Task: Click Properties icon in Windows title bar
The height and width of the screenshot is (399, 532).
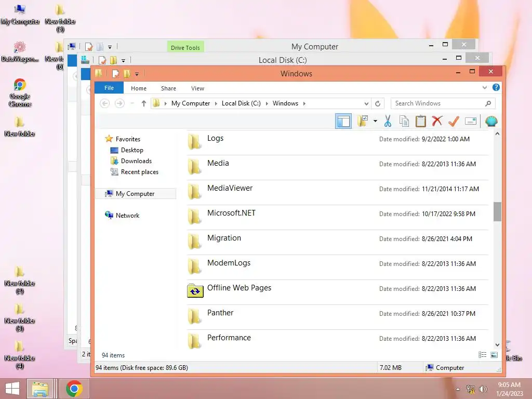Action: [x=116, y=74]
